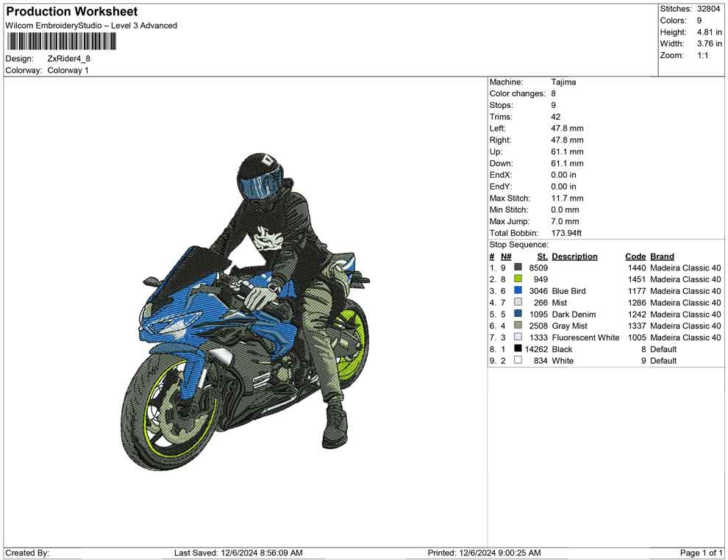The width and height of the screenshot is (728, 560).
Task: Click the Mist thread color swatch
Action: 518,303
